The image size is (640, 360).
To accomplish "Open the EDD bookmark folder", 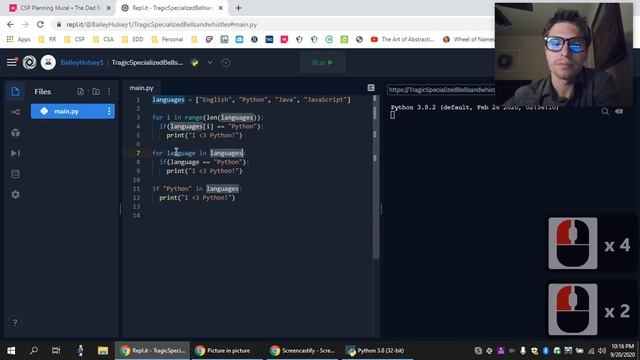I will (133, 39).
